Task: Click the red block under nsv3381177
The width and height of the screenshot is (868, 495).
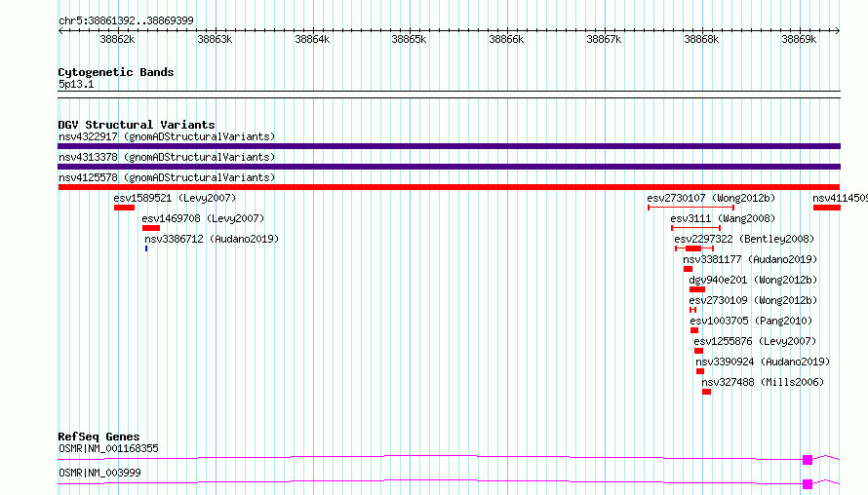Action: pyautogui.click(x=689, y=269)
